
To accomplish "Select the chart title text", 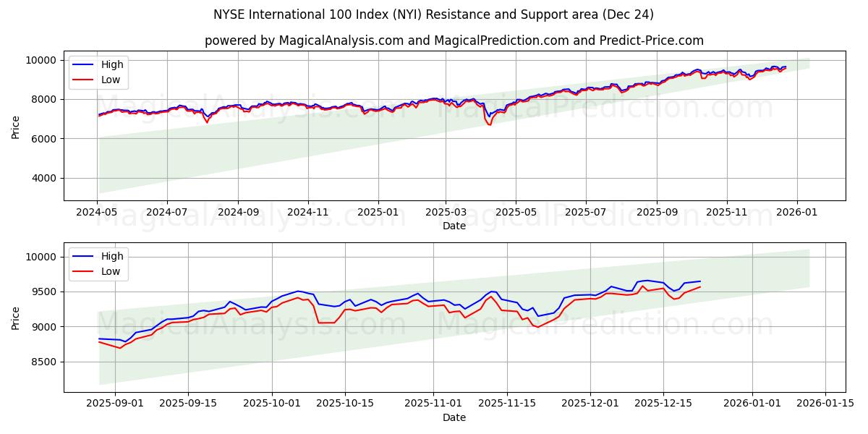I will tap(434, 13).
